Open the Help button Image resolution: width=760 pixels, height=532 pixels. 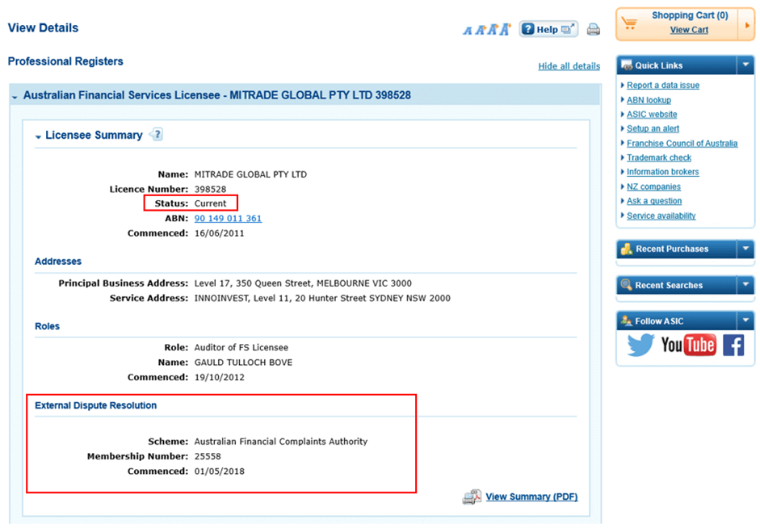548,29
